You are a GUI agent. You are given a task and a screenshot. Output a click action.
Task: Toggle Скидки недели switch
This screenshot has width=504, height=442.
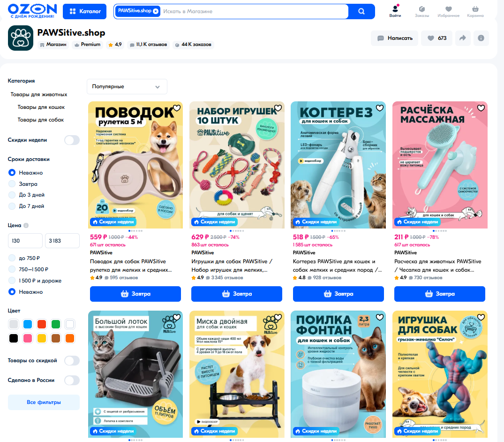click(72, 140)
